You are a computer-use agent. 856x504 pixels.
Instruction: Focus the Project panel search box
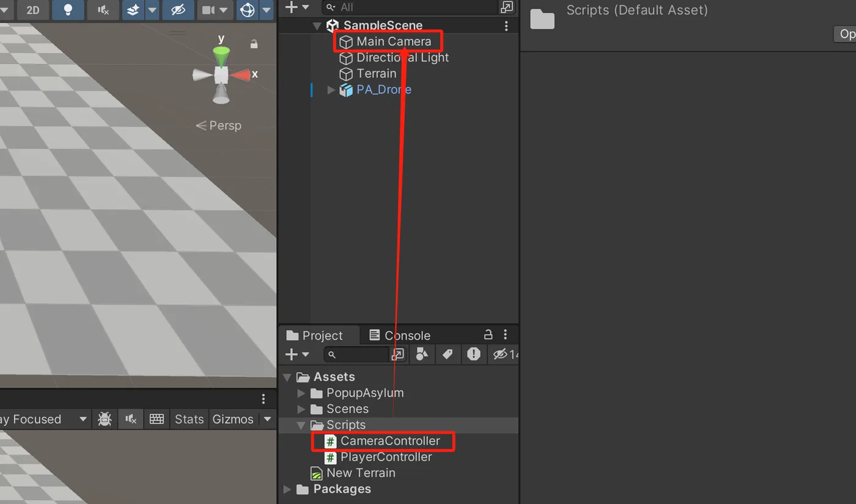tap(356, 354)
